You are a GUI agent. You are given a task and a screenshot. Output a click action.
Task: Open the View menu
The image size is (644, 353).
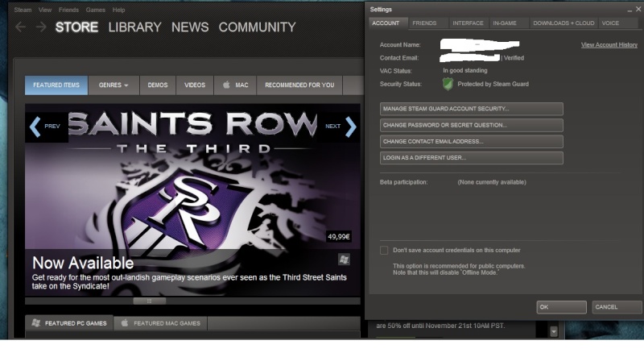click(45, 10)
